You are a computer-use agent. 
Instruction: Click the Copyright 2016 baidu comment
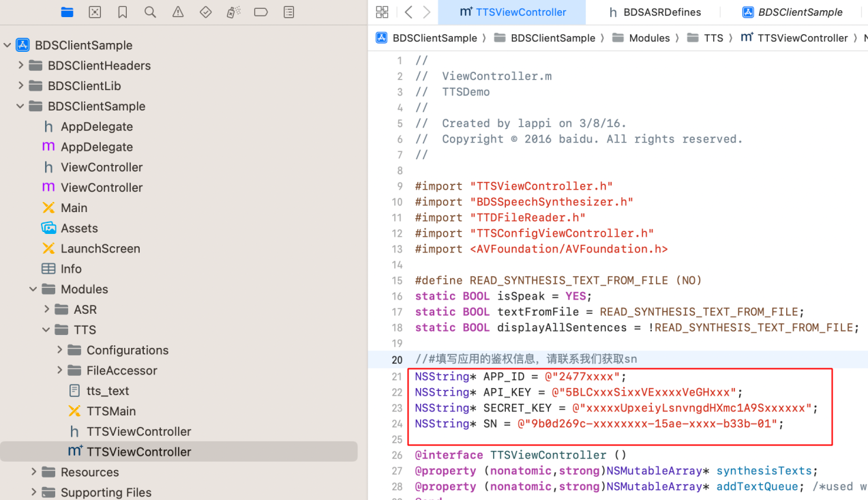(578, 139)
